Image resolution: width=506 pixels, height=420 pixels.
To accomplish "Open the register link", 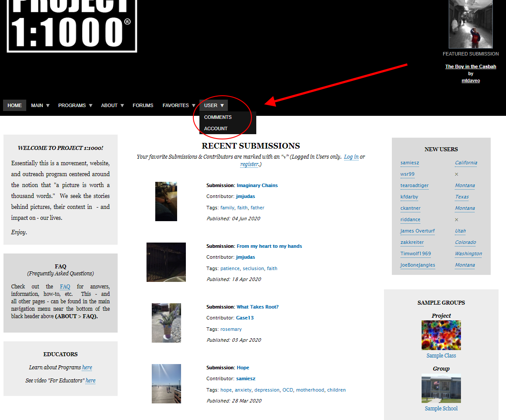I will pos(249,164).
